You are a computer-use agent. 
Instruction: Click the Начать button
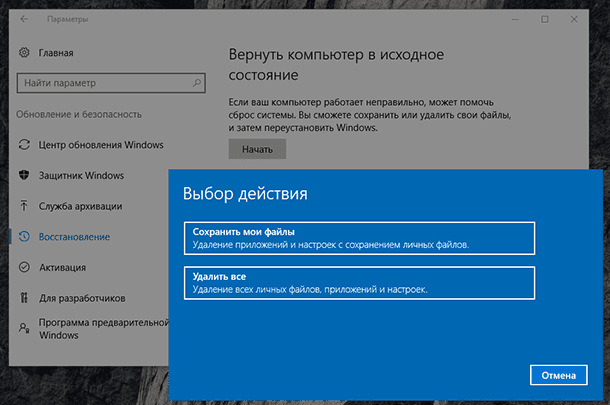(257, 149)
